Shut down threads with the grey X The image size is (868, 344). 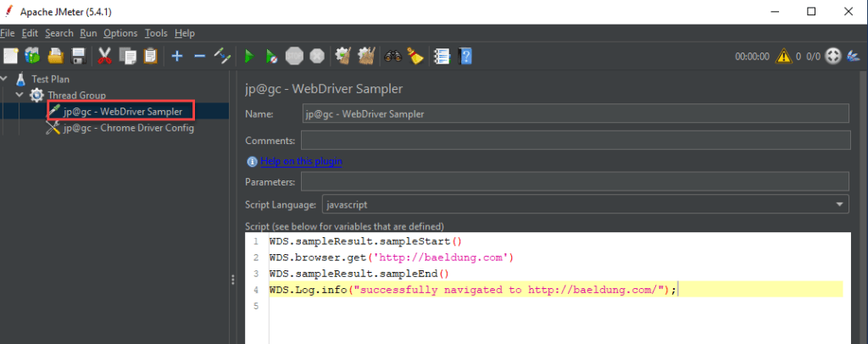tap(317, 56)
